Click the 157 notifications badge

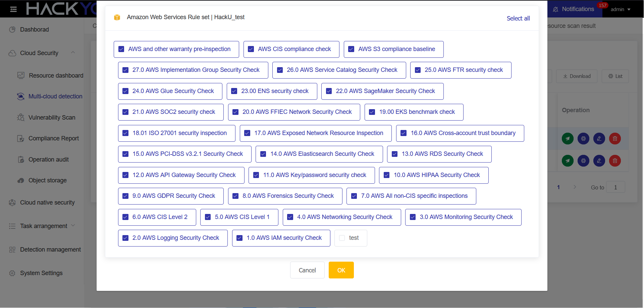click(602, 5)
